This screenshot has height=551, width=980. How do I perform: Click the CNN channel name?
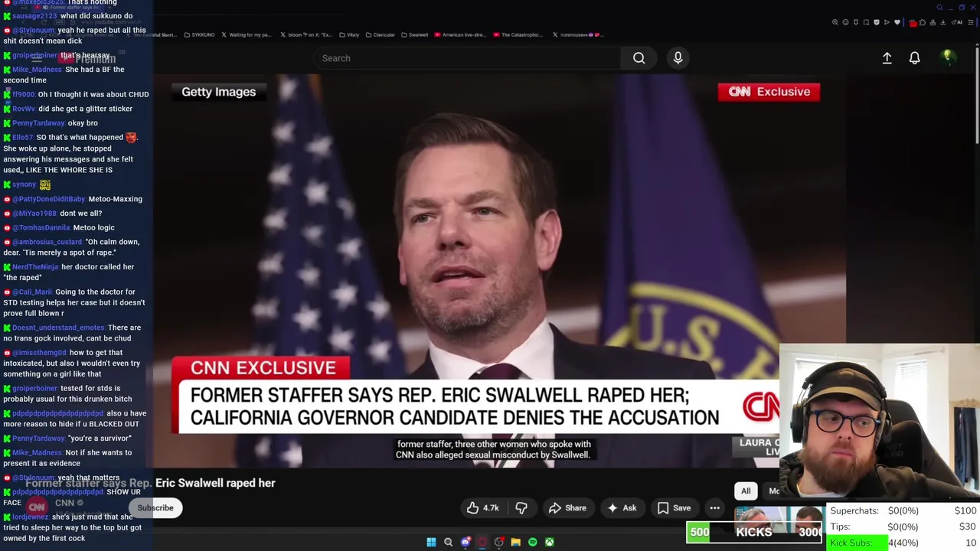[x=64, y=503]
